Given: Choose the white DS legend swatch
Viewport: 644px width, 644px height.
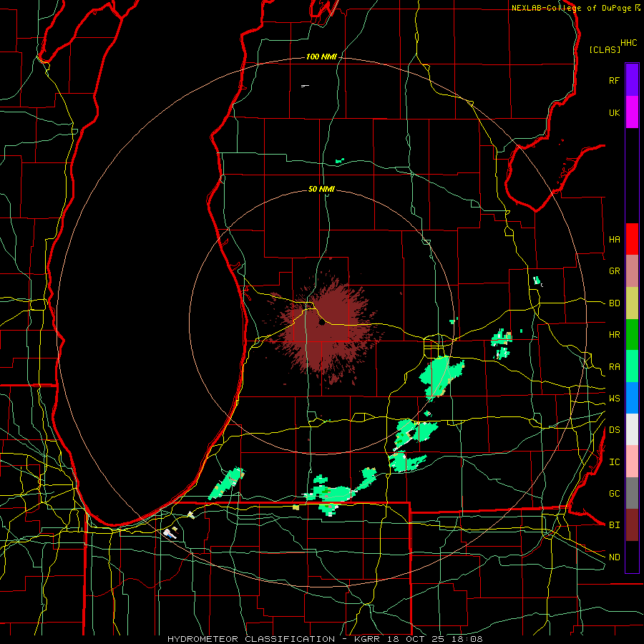Looking at the screenshot, I should [x=632, y=429].
